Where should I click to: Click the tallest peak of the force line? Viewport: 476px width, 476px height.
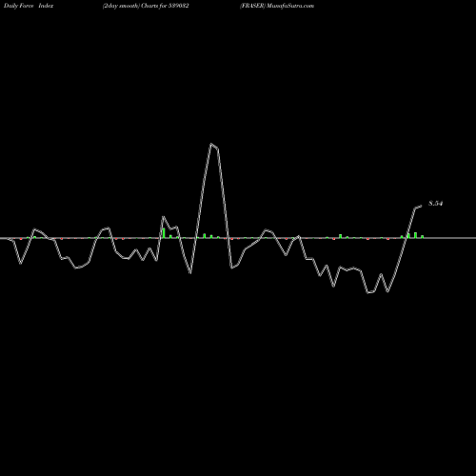[211, 144]
